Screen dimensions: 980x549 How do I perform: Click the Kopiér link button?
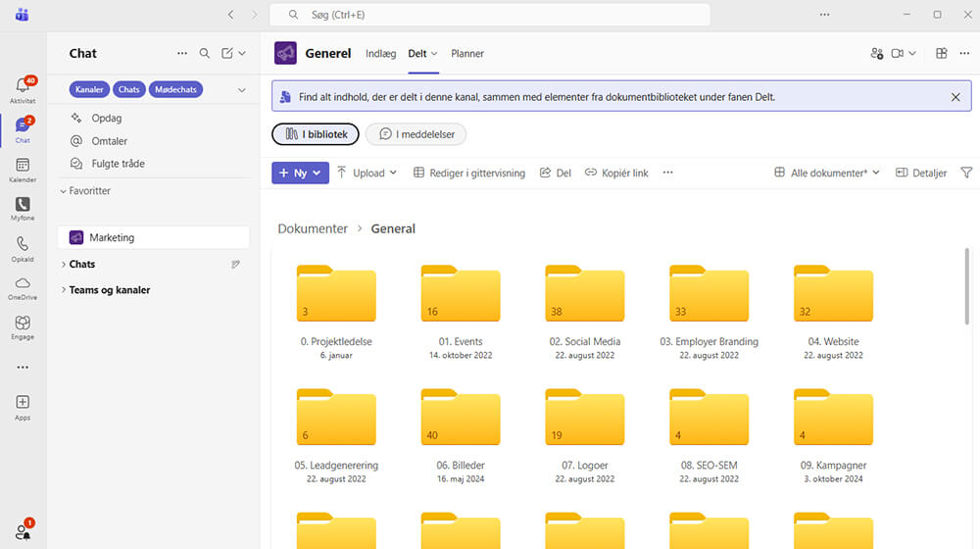[x=616, y=173]
